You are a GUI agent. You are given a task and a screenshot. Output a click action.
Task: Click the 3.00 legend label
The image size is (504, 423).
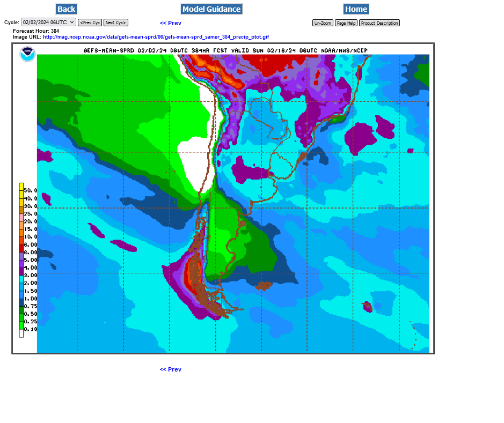31,276
